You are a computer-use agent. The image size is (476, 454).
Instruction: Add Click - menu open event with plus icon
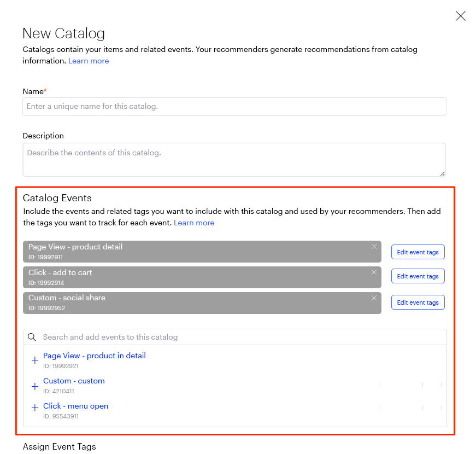(x=35, y=408)
